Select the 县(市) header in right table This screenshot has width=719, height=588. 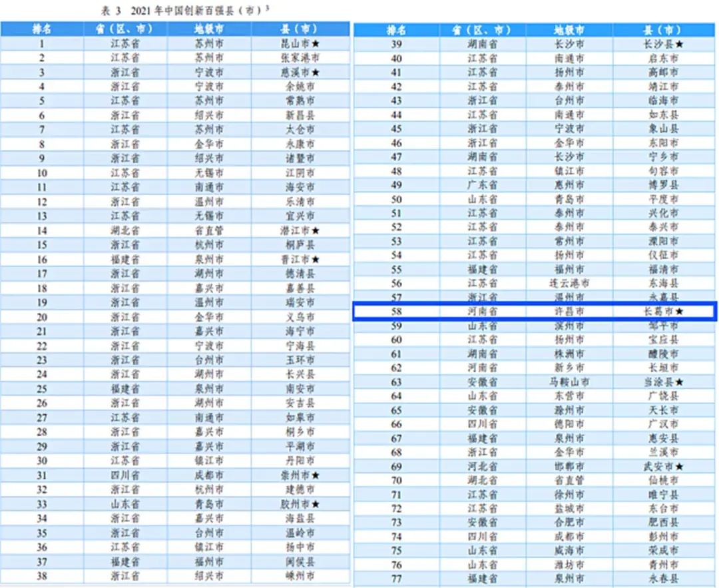(x=661, y=31)
